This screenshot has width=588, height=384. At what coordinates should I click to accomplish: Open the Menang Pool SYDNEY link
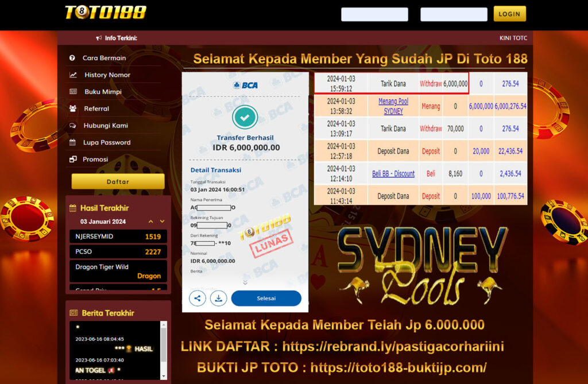point(393,106)
